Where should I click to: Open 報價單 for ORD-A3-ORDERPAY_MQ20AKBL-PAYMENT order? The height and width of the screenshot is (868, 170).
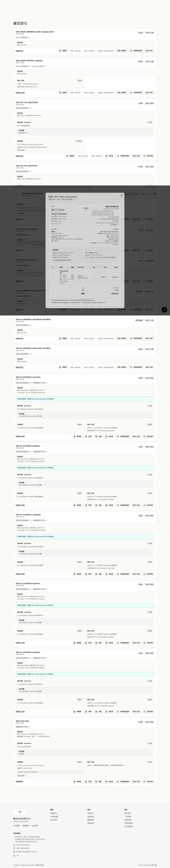[63, 367]
